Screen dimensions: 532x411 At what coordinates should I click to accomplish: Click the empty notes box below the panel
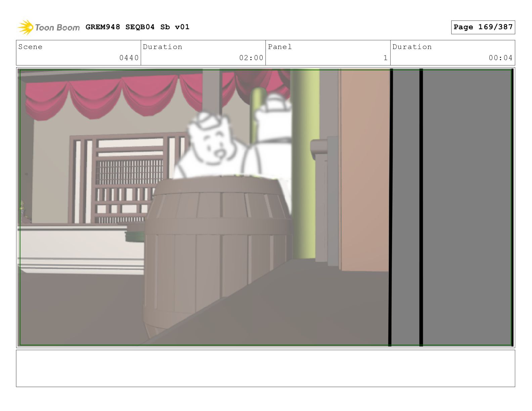tap(265, 368)
